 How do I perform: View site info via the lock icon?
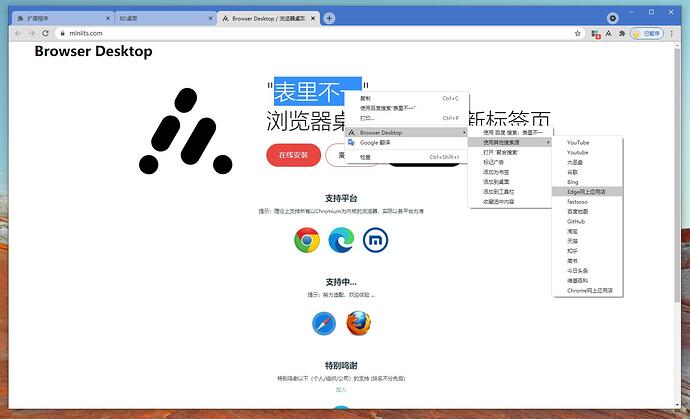click(x=62, y=33)
